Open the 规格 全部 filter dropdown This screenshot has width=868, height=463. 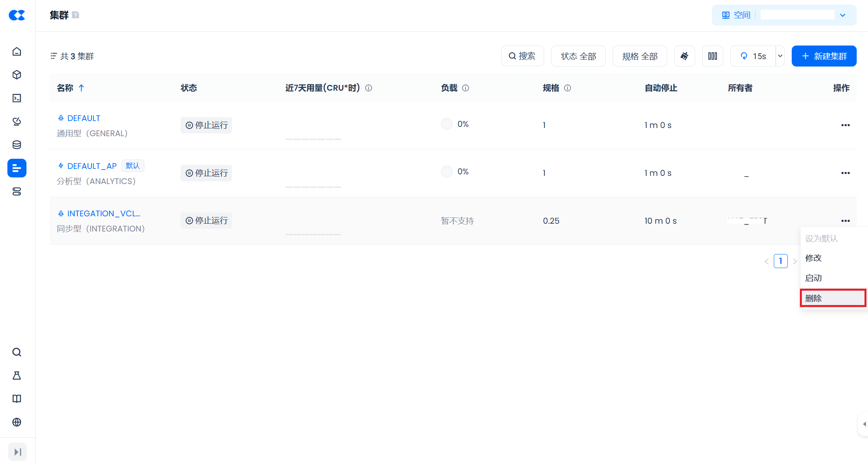640,56
